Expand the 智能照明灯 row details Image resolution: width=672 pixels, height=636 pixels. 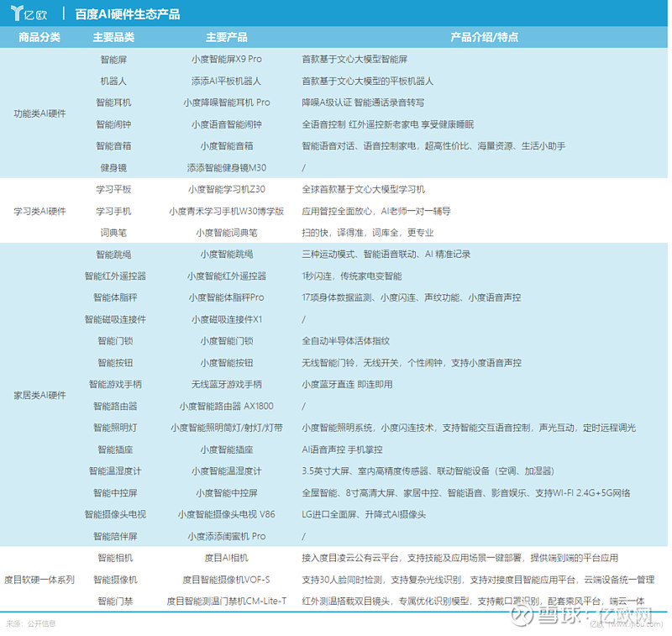point(113,428)
